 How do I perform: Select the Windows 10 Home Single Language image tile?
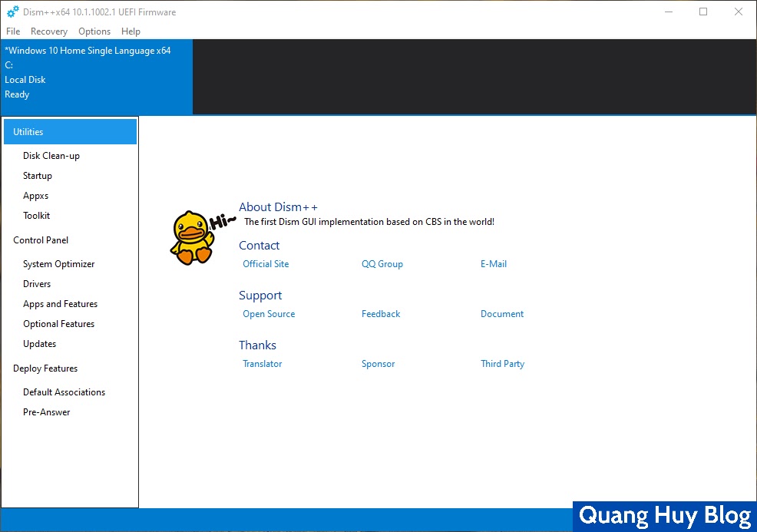[97, 78]
